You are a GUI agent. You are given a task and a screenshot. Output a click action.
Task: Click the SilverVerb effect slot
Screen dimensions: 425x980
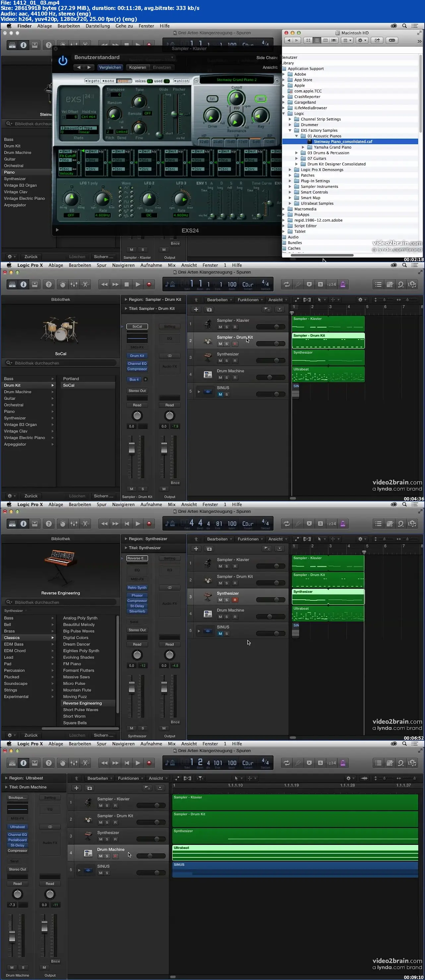[137, 611]
